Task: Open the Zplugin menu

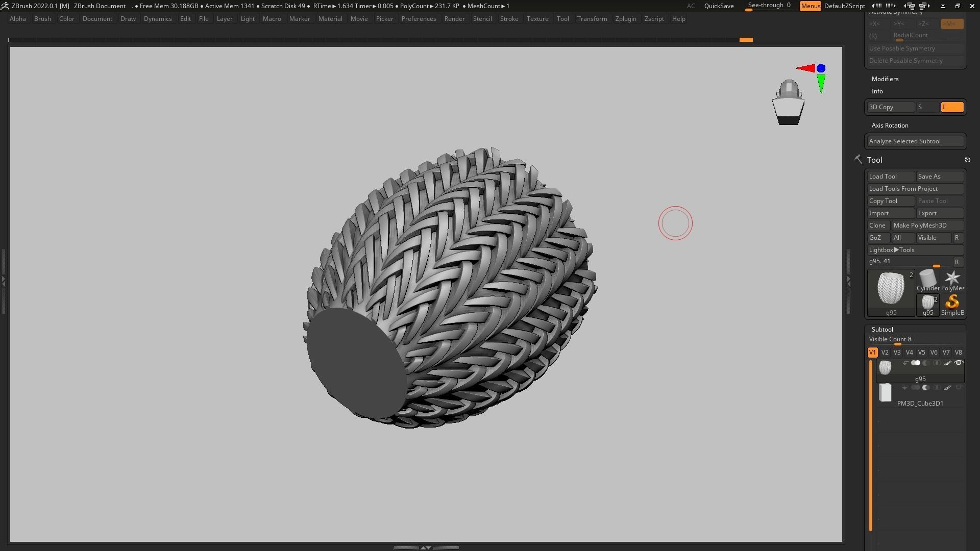Action: (625, 19)
